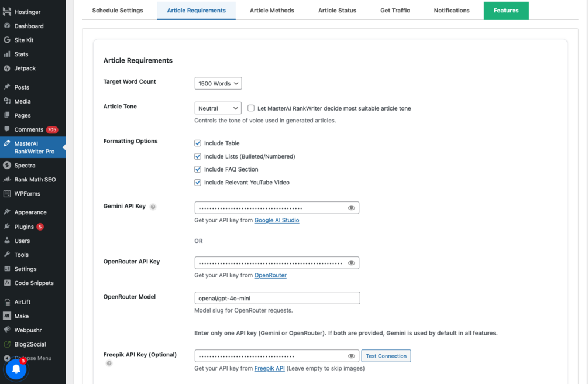Open the Target Word Count dropdown

pyautogui.click(x=218, y=84)
